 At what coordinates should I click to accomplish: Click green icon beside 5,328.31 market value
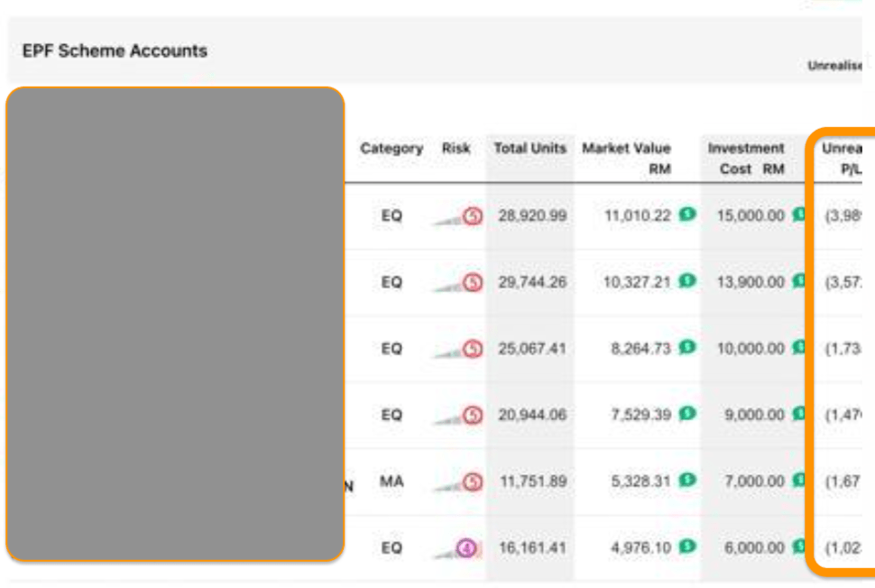point(687,481)
